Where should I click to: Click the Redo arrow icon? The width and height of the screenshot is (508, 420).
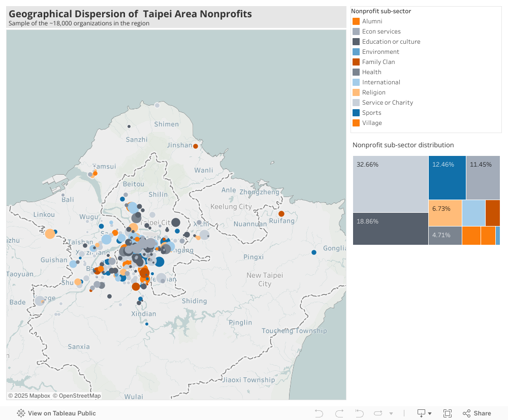pos(339,413)
